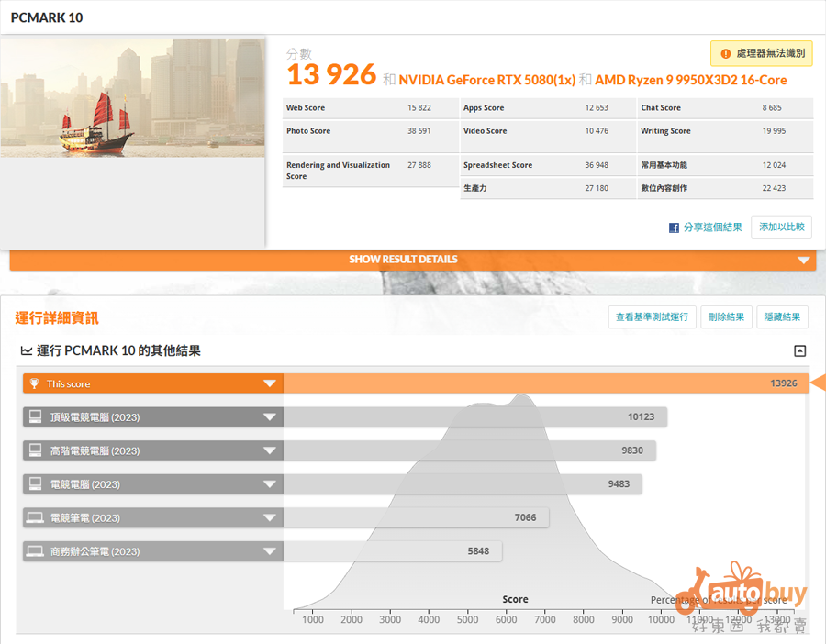This screenshot has height=644, width=826.
Task: Click the 查看基準測試運行 button
Action: click(652, 317)
